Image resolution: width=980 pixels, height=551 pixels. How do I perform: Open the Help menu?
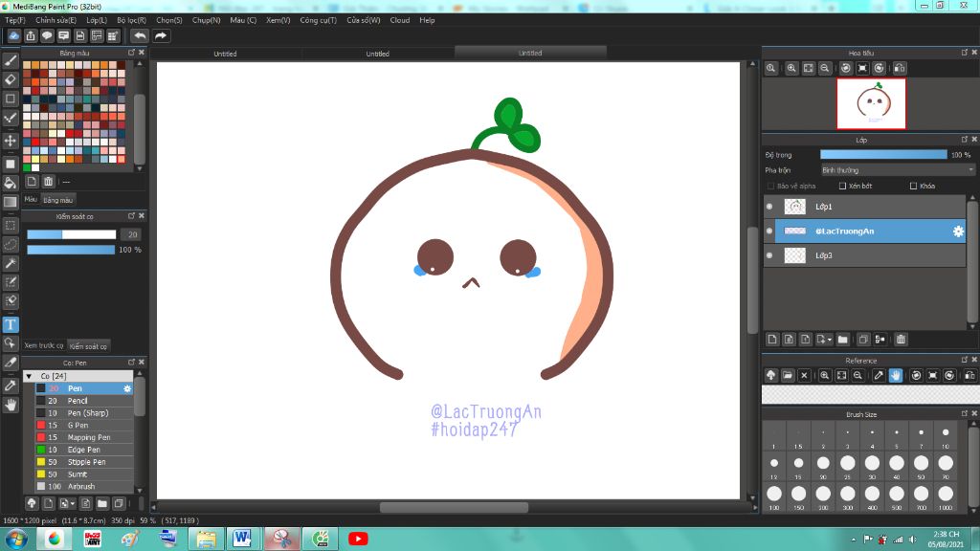(427, 20)
